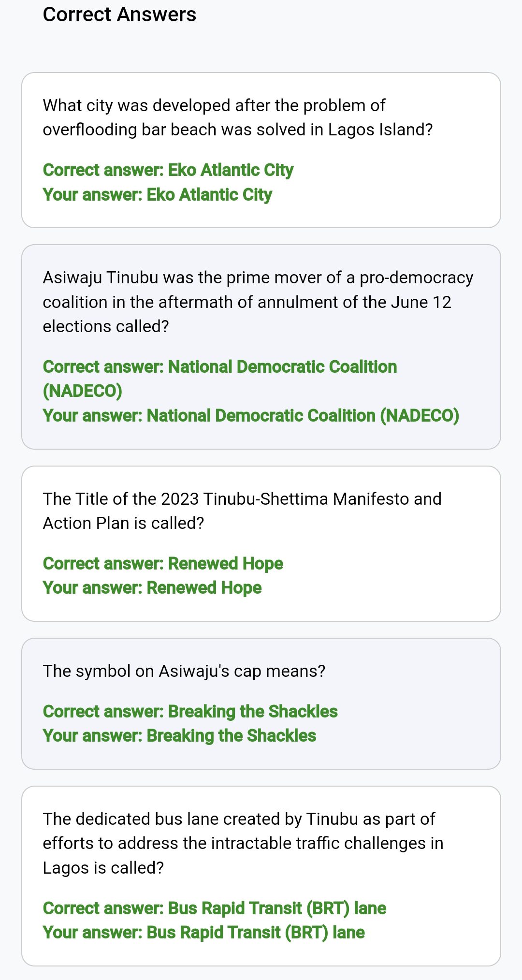Screen dimensions: 522x980
Task: Click Your answer: Eko Atlantic City
Action: [x=158, y=195]
